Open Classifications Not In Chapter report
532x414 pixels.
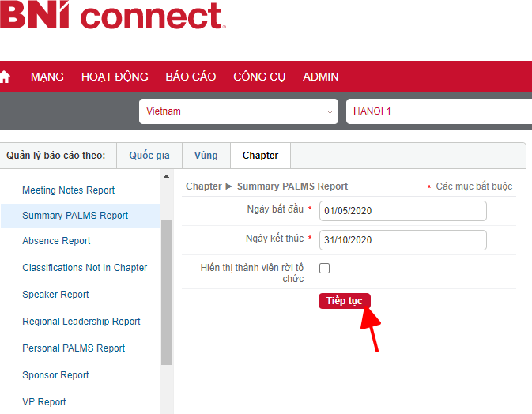85,268
